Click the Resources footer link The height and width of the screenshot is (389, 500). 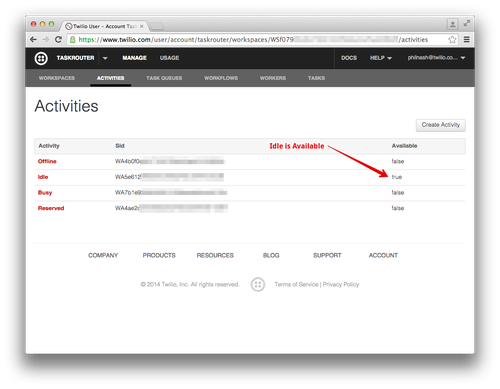click(x=215, y=255)
